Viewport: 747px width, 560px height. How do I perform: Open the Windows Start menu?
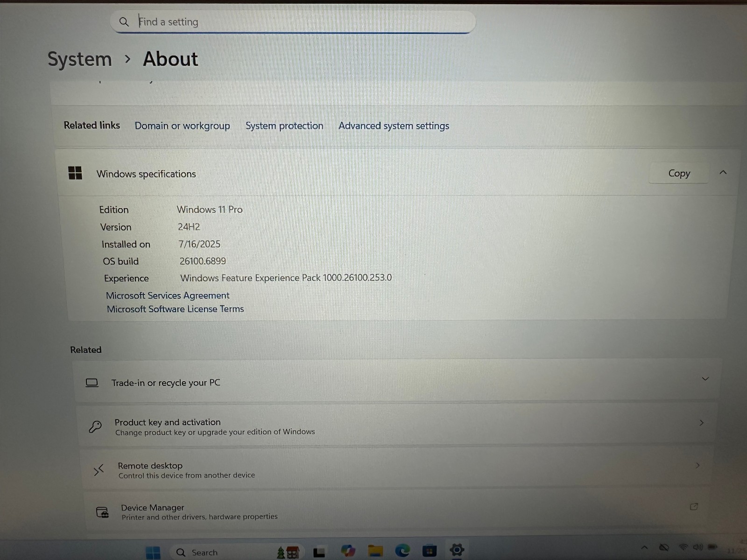(x=153, y=553)
